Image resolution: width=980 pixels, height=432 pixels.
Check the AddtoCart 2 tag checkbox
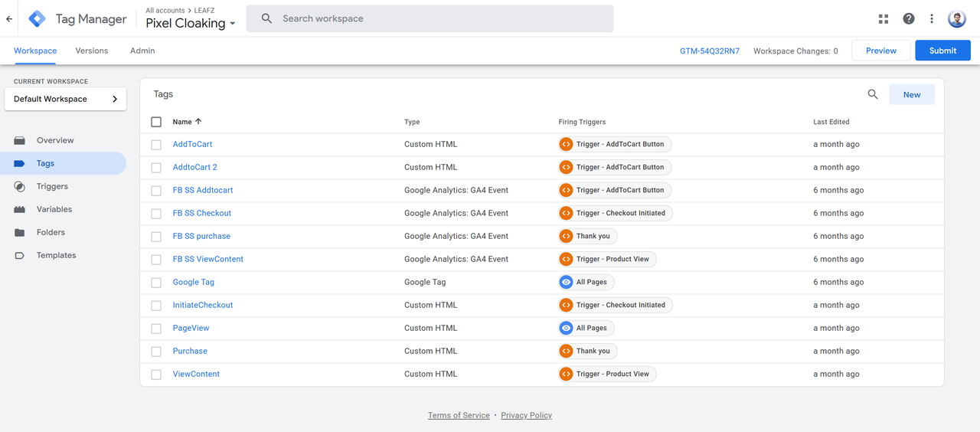tap(156, 168)
